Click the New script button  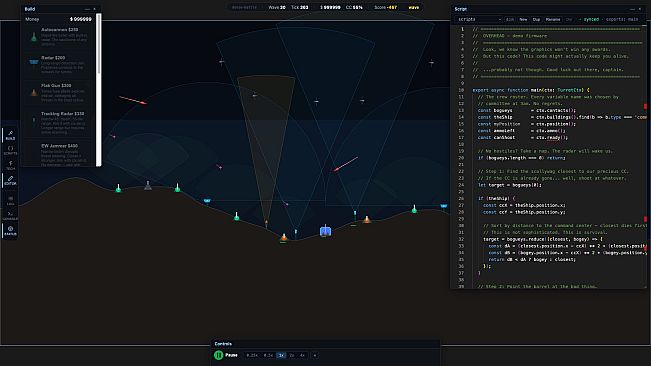(x=523, y=20)
